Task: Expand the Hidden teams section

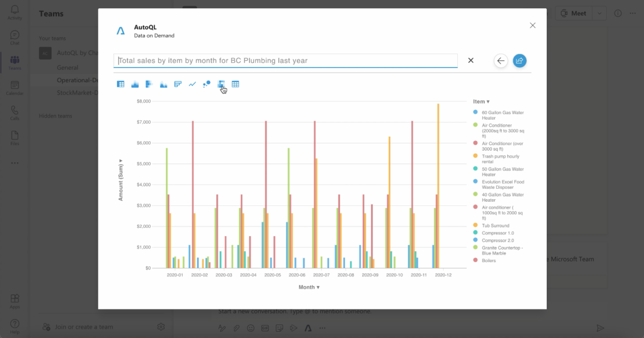Action: click(56, 116)
